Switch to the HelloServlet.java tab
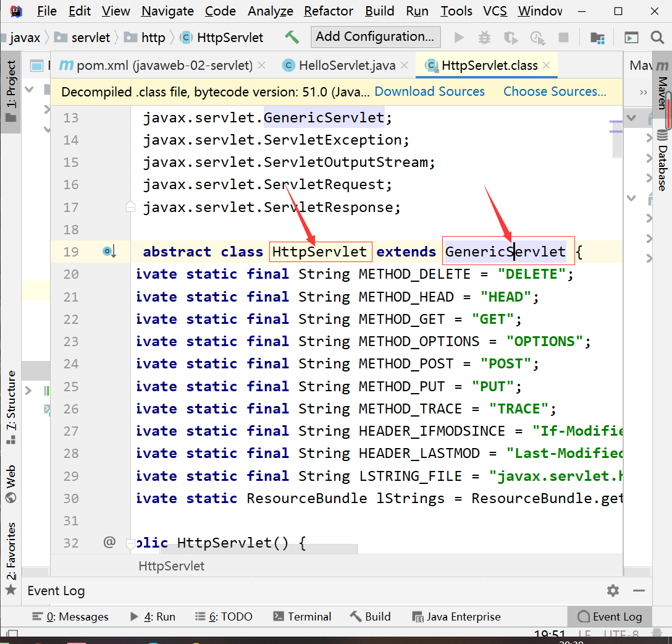This screenshot has height=644, width=672. point(346,66)
